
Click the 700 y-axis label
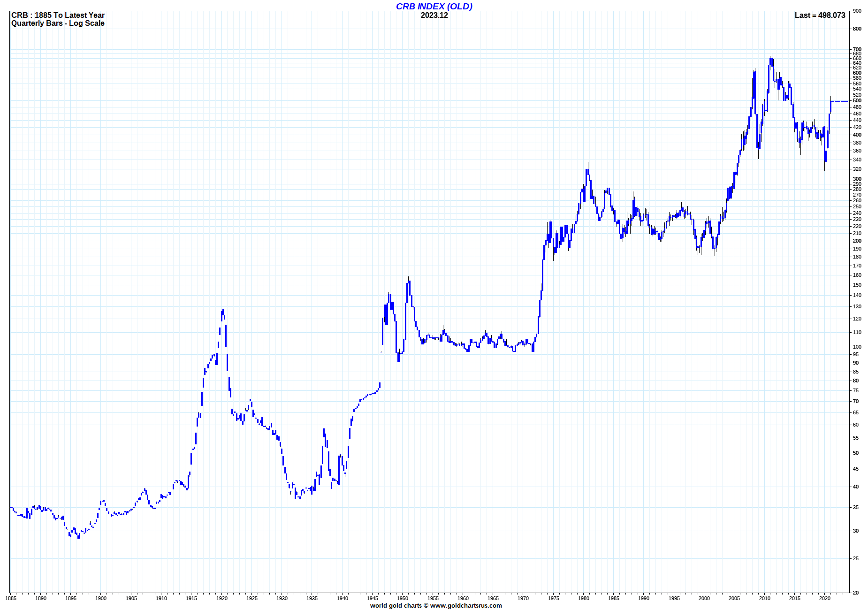tap(857, 49)
